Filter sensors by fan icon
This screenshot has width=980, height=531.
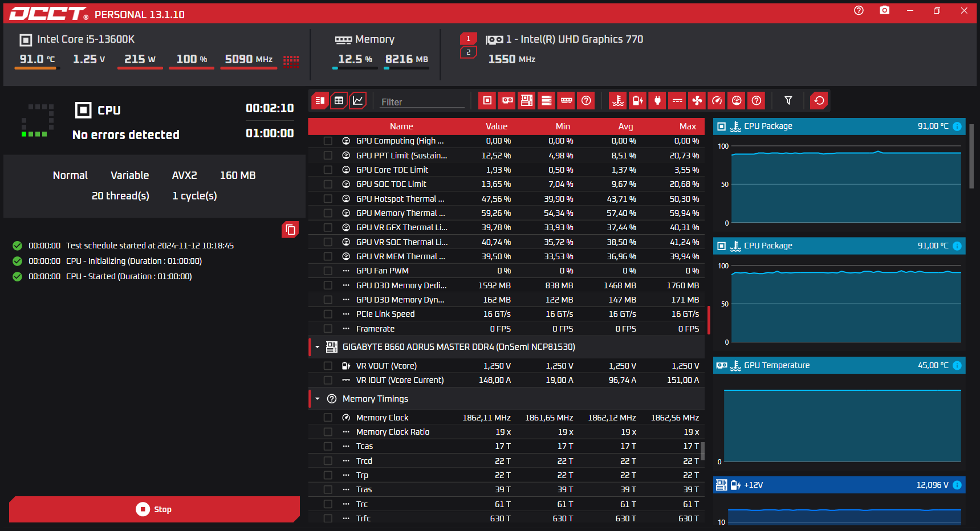point(697,101)
